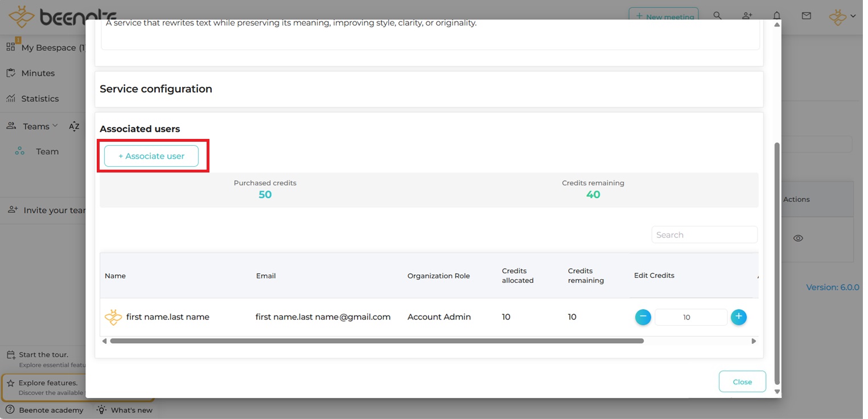Select the Team item in sidebar
This screenshot has width=868, height=419.
(47, 151)
